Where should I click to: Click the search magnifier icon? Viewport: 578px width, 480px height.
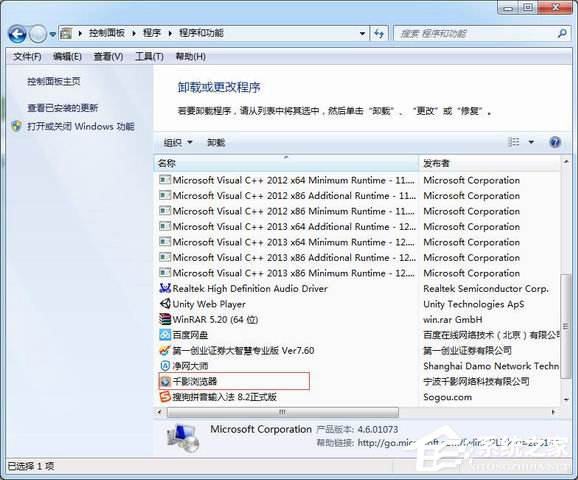[562, 34]
